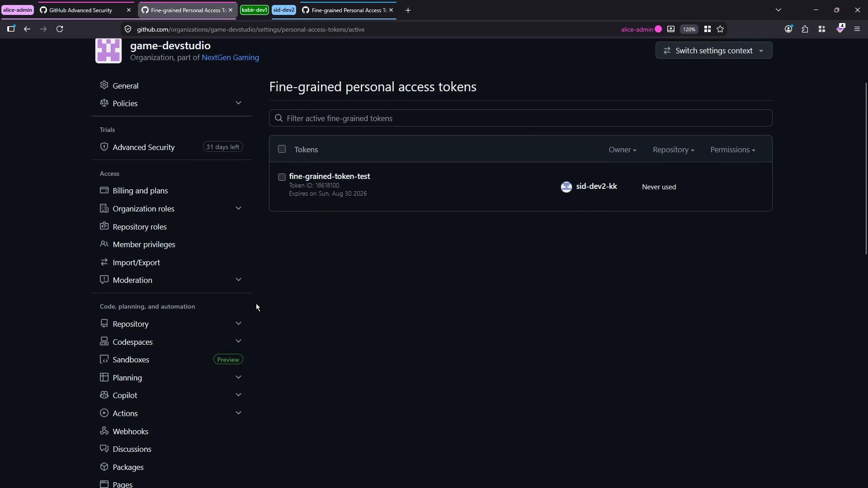Expand the Codespaces section chevron
Screen dimensions: 868x488
pyautogui.click(x=238, y=342)
